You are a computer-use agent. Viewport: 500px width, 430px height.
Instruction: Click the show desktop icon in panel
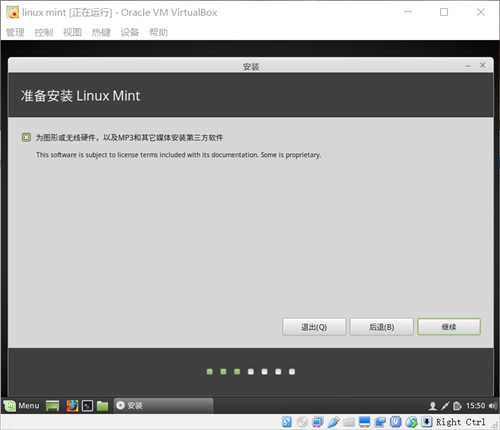(x=52, y=406)
